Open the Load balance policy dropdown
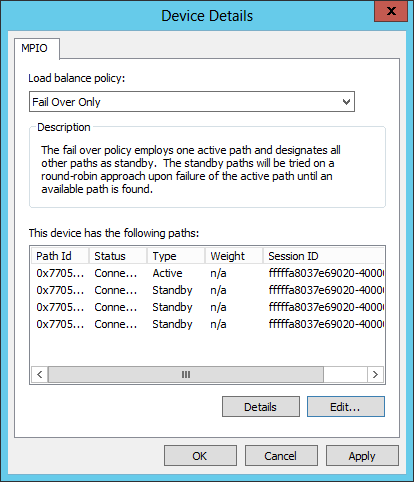Image resolution: width=414 pixels, height=482 pixels. pyautogui.click(x=192, y=102)
